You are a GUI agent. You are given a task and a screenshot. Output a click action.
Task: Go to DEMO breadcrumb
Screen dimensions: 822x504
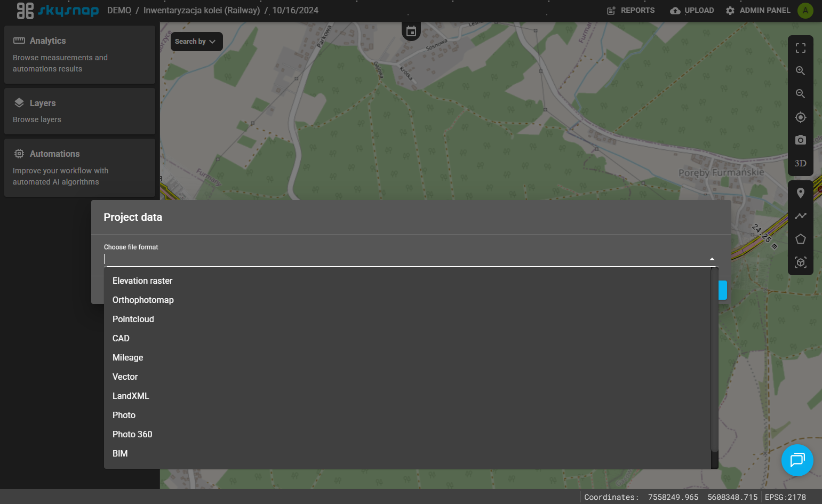[119, 11]
